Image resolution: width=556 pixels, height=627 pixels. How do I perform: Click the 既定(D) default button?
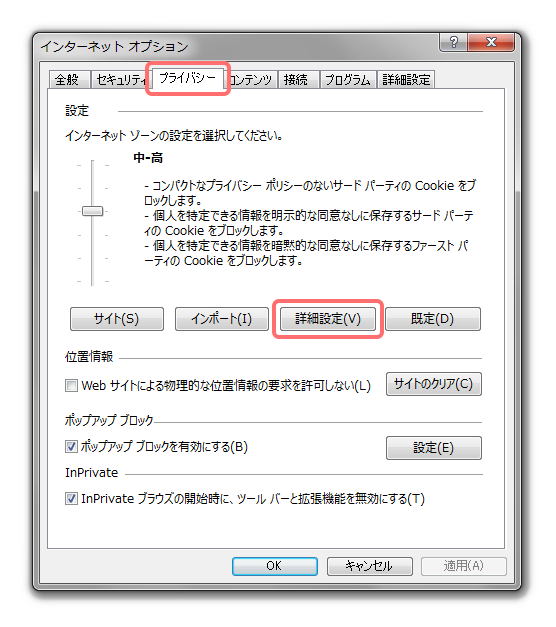pos(433,319)
